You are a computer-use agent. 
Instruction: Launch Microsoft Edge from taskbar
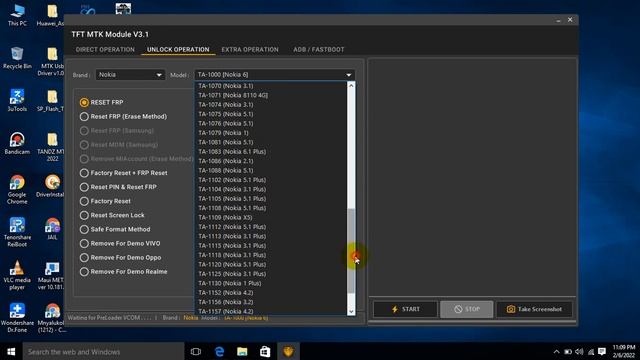(x=219, y=351)
